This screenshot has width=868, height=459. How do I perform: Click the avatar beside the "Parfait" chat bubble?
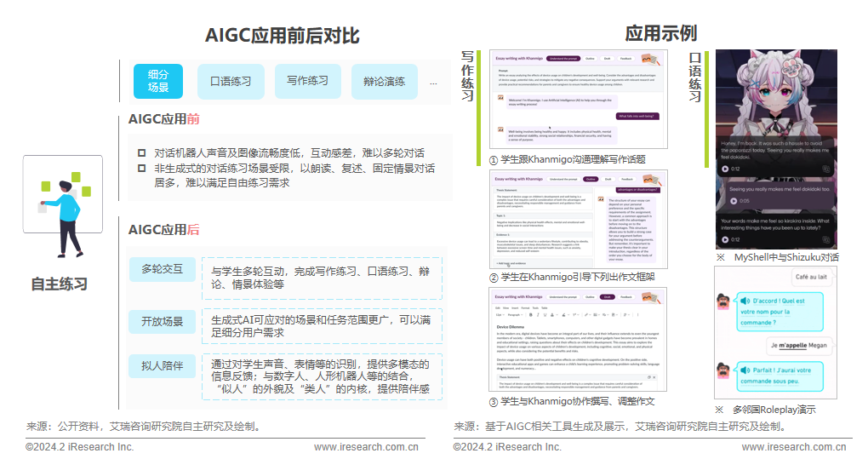(723, 370)
